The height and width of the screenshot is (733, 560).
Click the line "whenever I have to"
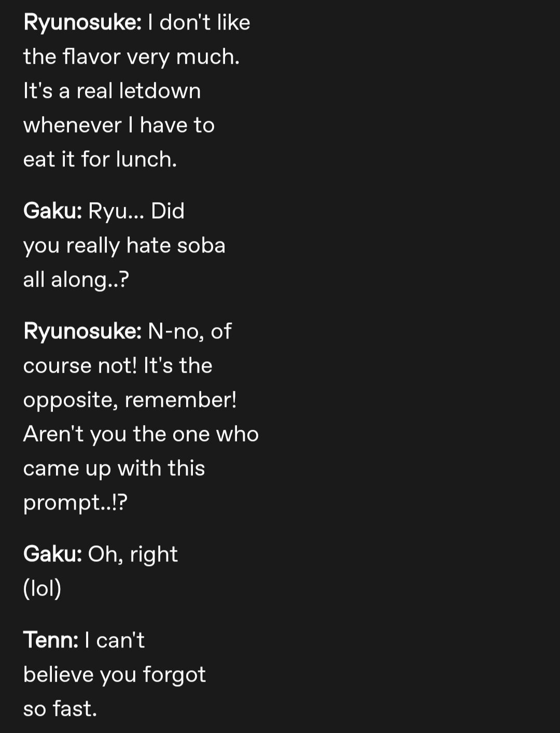pos(119,125)
